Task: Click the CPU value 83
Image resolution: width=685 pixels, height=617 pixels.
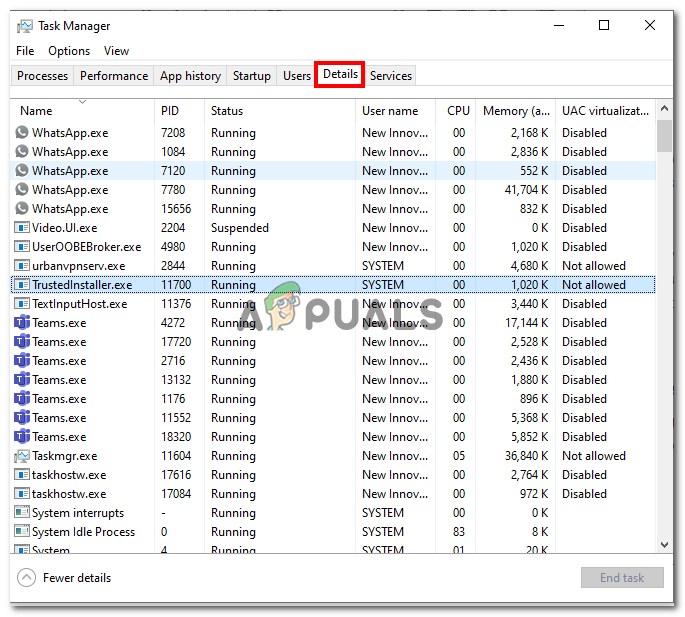Action: [x=459, y=532]
